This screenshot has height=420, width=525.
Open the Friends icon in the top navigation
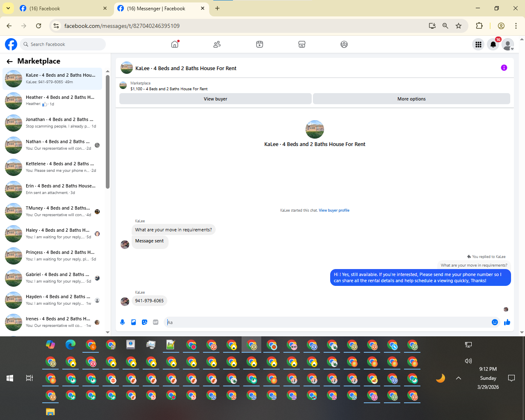pyautogui.click(x=217, y=44)
